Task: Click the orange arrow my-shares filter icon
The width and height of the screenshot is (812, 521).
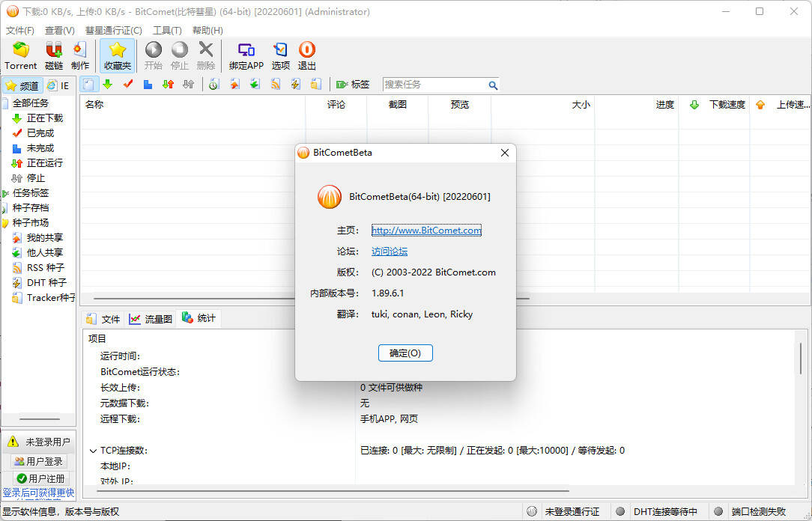Action: 234,85
